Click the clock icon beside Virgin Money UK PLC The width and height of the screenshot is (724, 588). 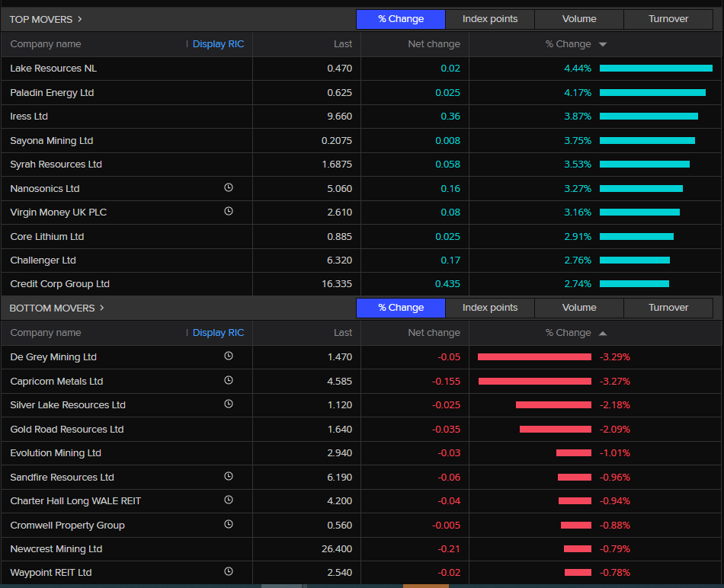point(229,211)
